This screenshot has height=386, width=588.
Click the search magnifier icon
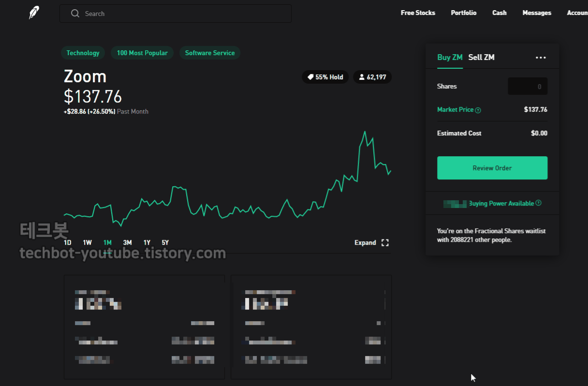coord(75,14)
